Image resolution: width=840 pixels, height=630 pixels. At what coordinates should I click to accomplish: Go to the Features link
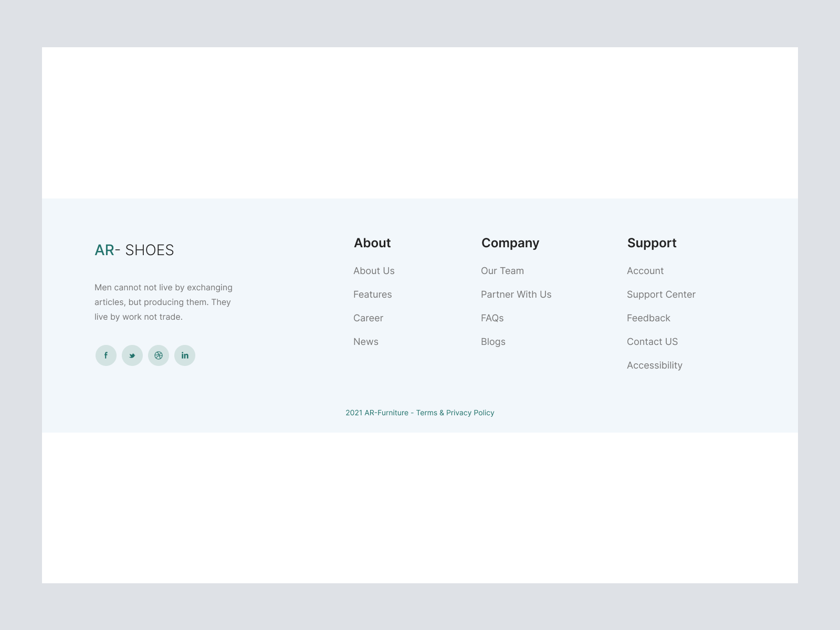point(372,295)
